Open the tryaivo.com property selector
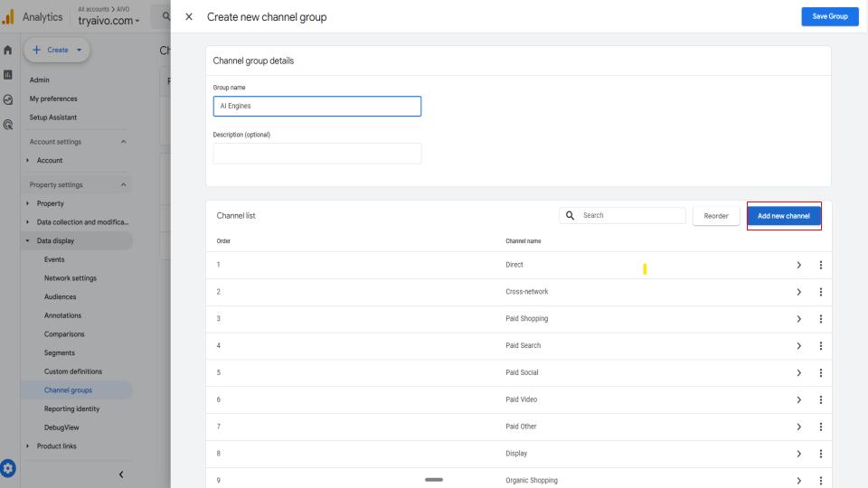This screenshot has width=868, height=488. (x=108, y=21)
